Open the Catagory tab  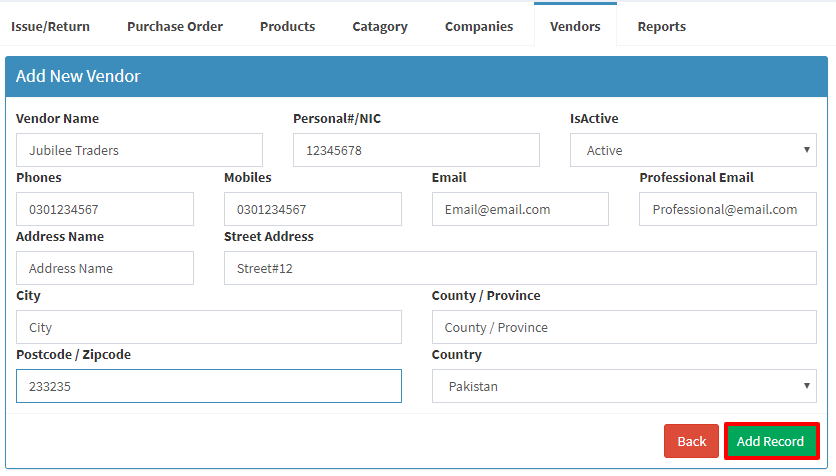[380, 26]
